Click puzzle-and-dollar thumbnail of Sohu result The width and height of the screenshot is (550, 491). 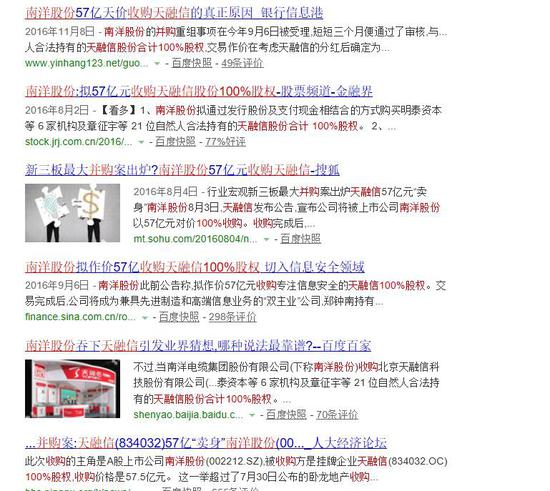pos(72,213)
